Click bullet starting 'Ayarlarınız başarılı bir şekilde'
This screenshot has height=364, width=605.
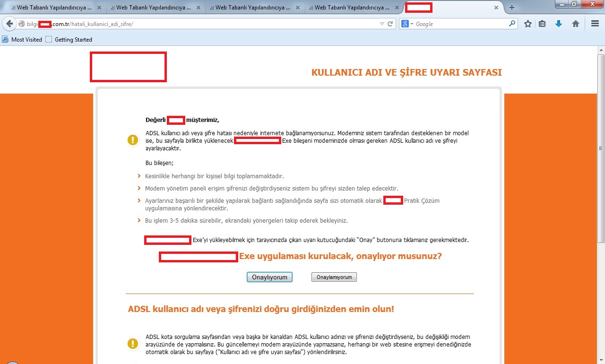tap(292, 204)
